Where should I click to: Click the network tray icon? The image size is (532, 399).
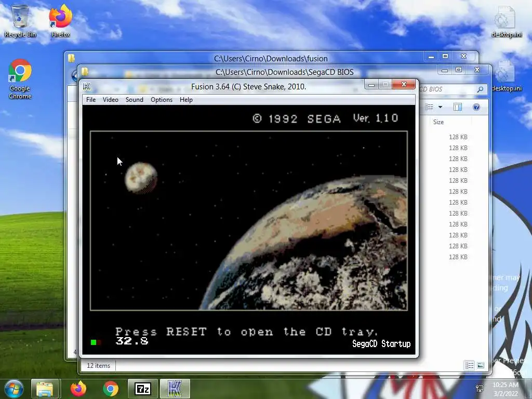pos(480,389)
